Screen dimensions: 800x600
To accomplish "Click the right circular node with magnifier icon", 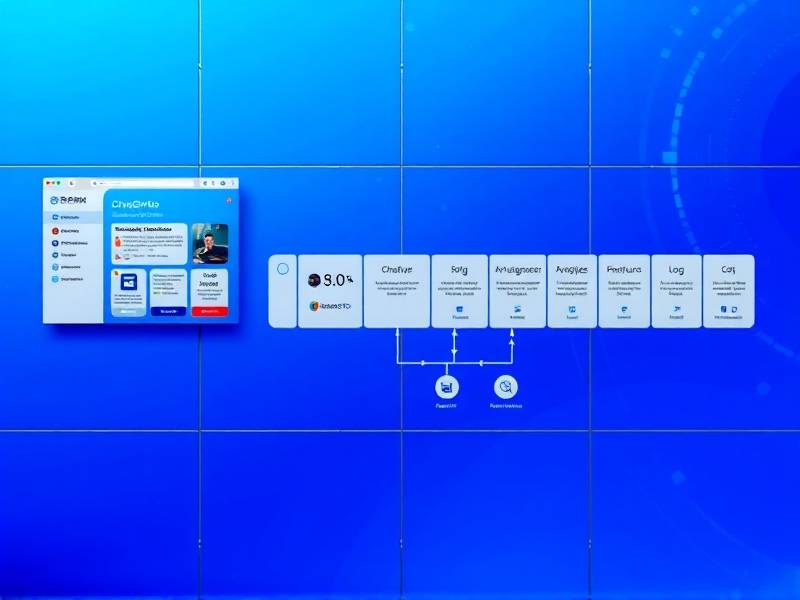I will [506, 387].
